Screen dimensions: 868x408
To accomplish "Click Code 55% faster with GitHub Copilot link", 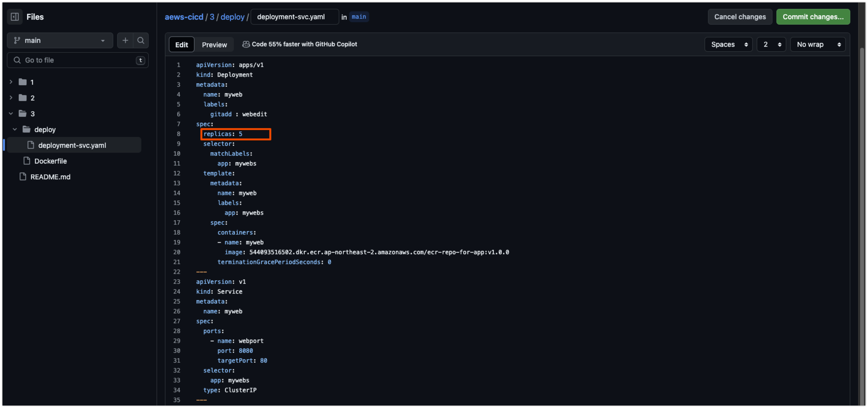I will tap(304, 44).
